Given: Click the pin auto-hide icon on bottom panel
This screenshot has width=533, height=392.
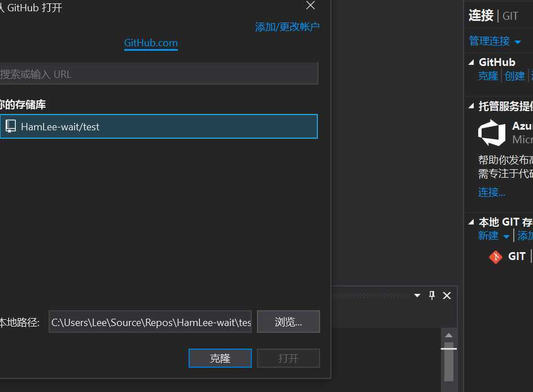Looking at the screenshot, I should [432, 295].
